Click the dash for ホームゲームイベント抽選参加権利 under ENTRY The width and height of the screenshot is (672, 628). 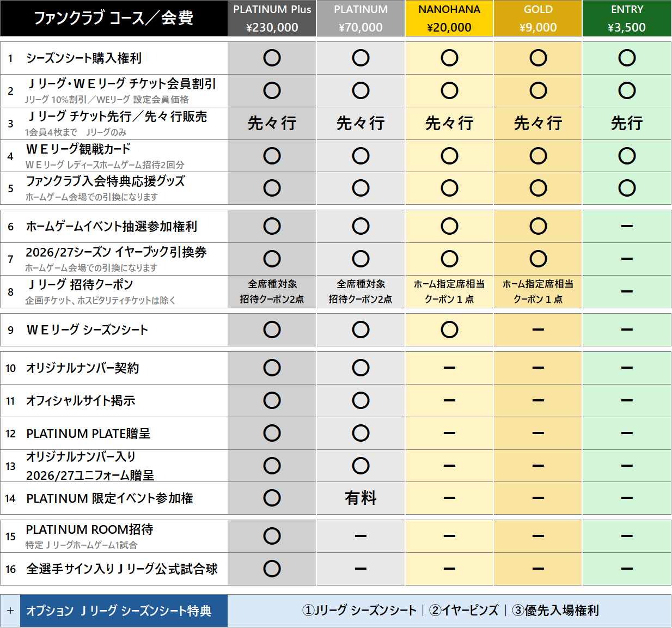coord(627,226)
